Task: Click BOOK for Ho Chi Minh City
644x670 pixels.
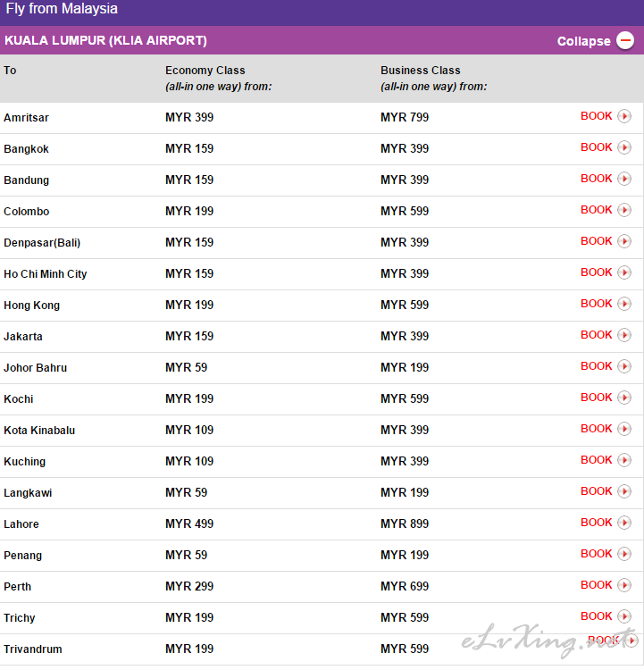Action: [x=596, y=272]
